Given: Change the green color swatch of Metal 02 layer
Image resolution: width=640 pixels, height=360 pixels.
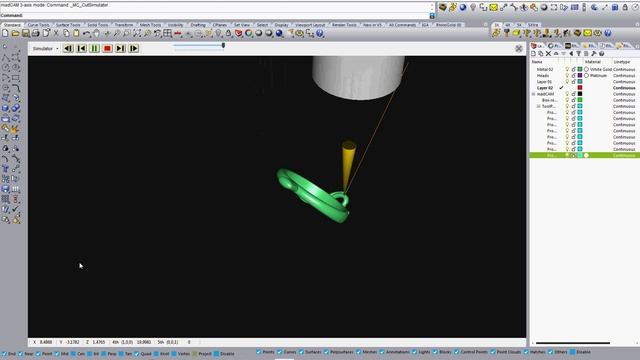Looking at the screenshot, I should pos(580,69).
